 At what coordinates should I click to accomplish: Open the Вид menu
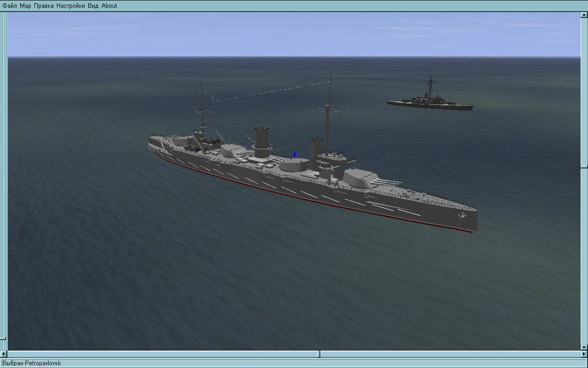coord(93,6)
